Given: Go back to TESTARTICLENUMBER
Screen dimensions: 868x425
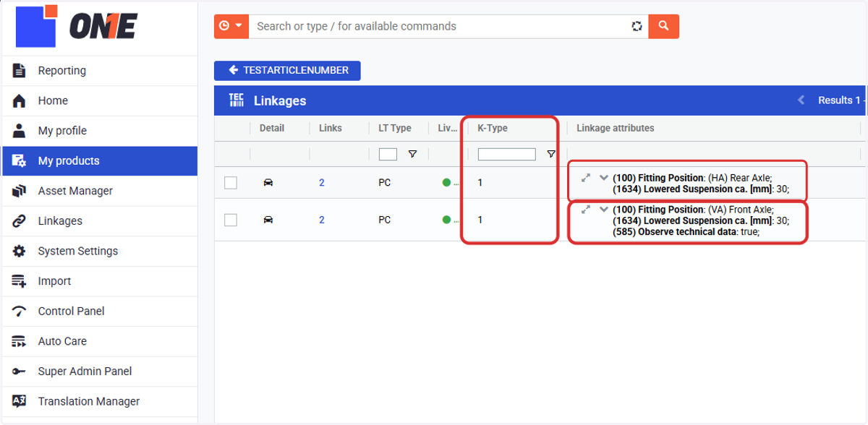Looking at the screenshot, I should point(287,70).
